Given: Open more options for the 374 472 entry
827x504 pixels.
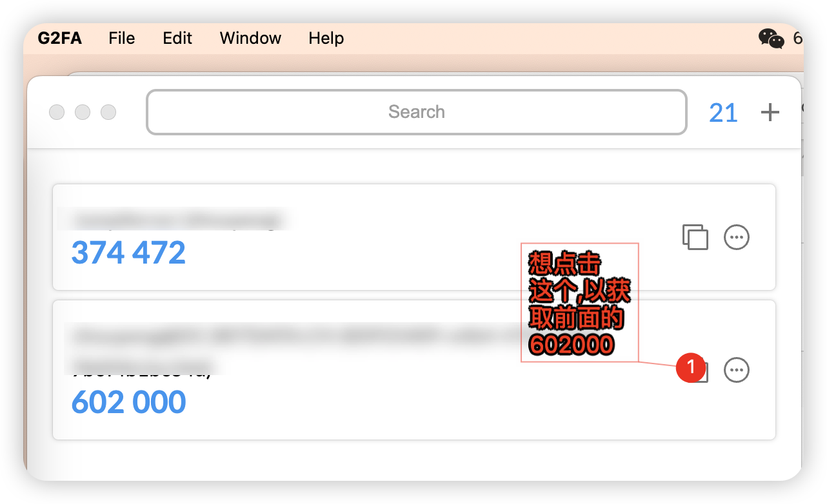Looking at the screenshot, I should pyautogui.click(x=737, y=237).
